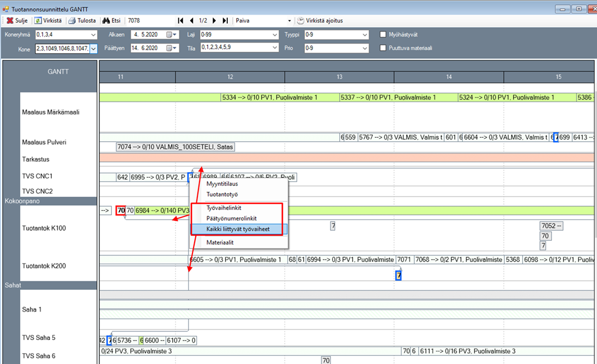Select the TVS Saha 6 row label
The image size is (597, 364).
[x=39, y=356]
